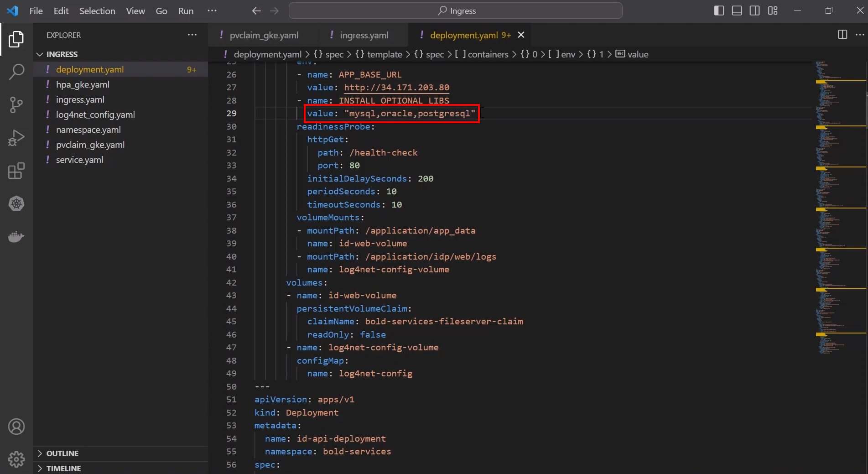Go forward with the right arrow
The width and height of the screenshot is (868, 474).
tap(274, 10)
